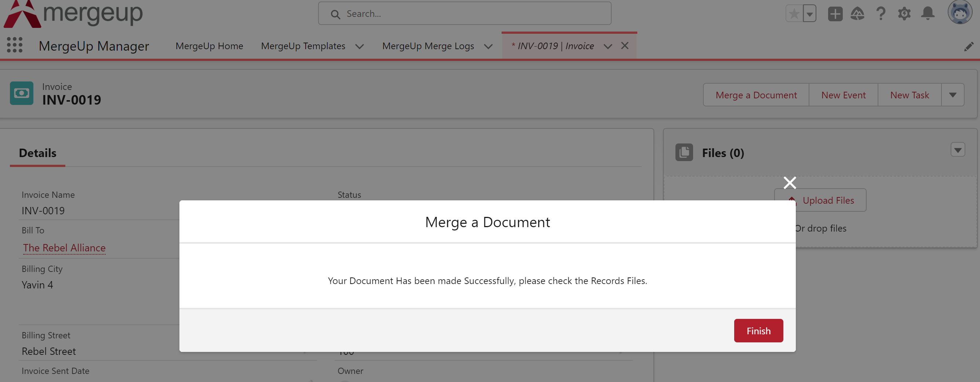Open the Files (0) related list

(723, 153)
